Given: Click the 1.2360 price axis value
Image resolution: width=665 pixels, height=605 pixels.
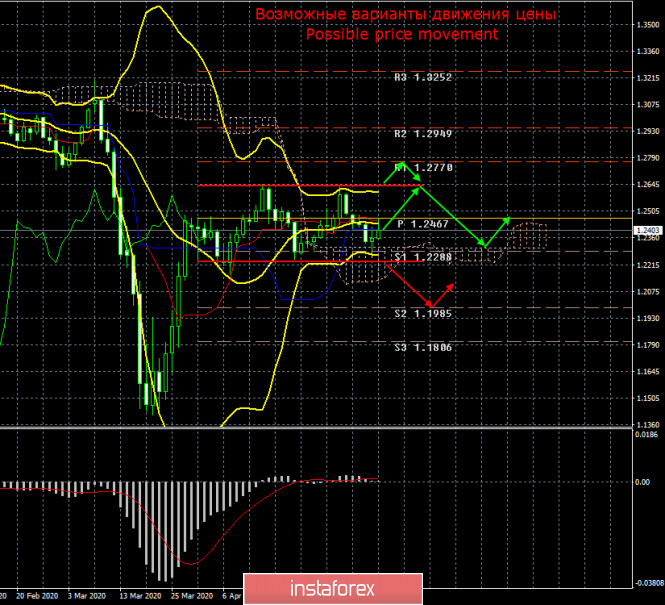Looking at the screenshot, I should point(648,238).
